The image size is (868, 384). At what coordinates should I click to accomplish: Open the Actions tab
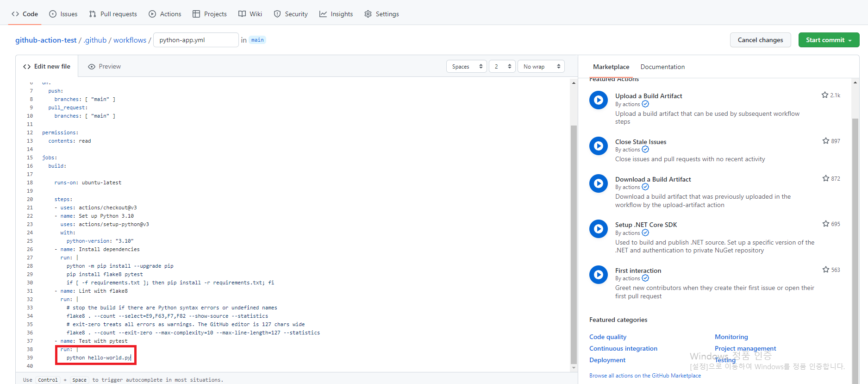[165, 14]
